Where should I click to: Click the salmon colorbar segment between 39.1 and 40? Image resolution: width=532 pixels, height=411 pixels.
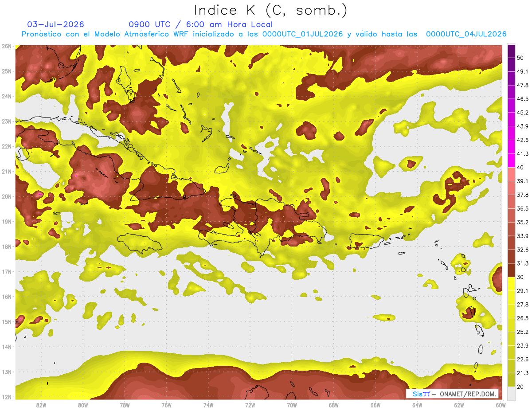(x=512, y=174)
